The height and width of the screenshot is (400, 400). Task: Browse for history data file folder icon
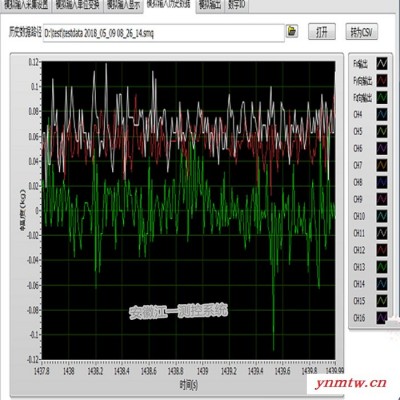[x=292, y=31]
